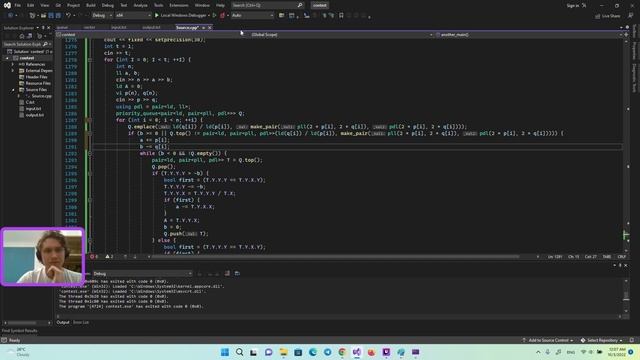Pin the Solution Explorer panel
The height and width of the screenshot is (360, 640).
(x=43, y=28)
